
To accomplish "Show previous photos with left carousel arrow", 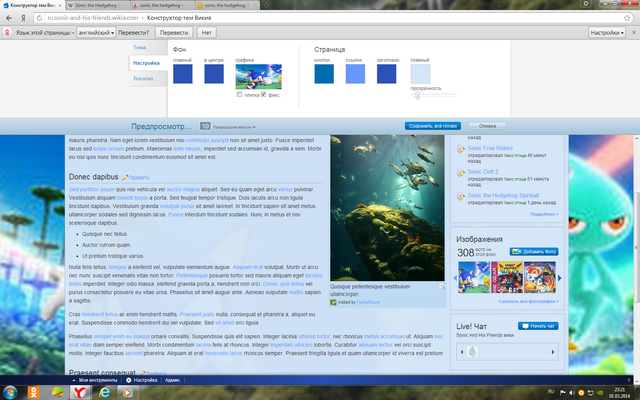I will [x=455, y=278].
